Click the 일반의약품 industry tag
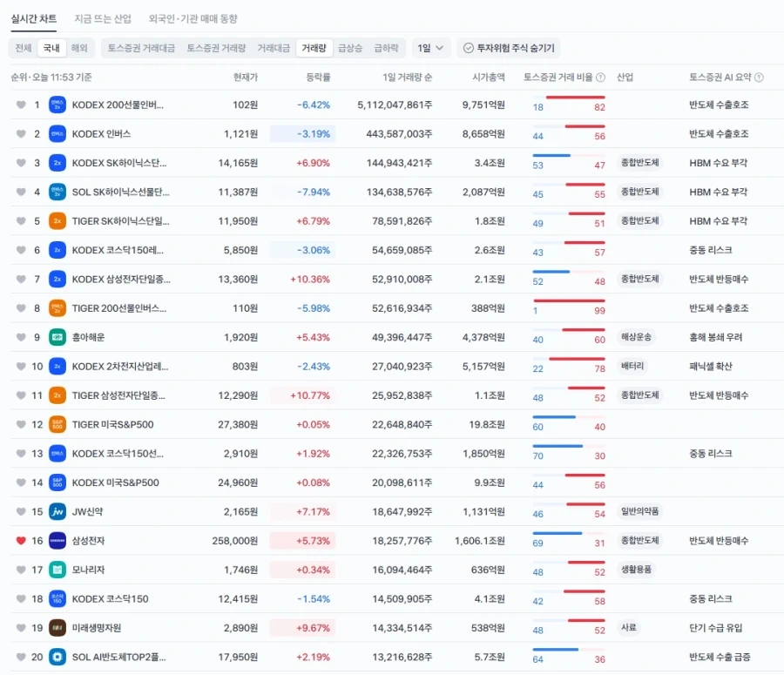 click(639, 511)
